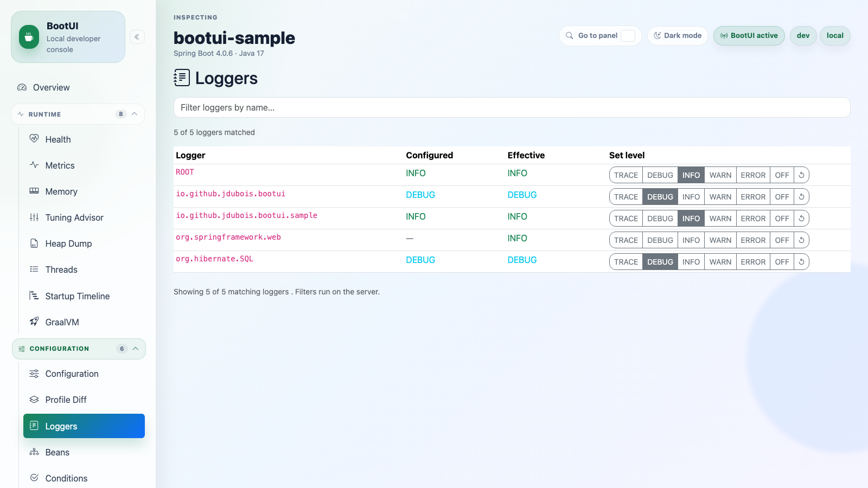This screenshot has width=868, height=488.
Task: Click the Effective column header
Action: pos(526,155)
